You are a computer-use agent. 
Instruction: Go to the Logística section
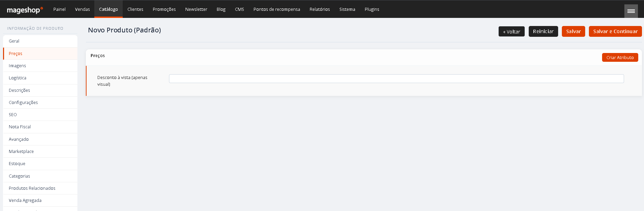(40, 78)
